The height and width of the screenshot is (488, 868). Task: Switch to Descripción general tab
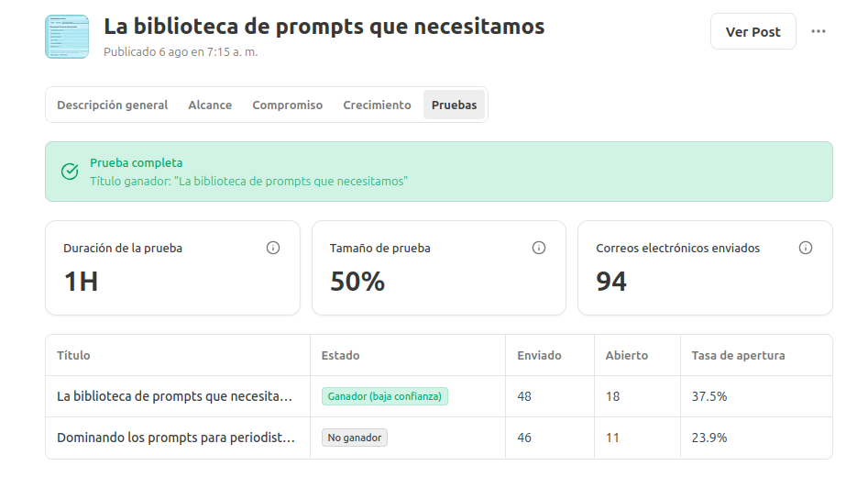[112, 105]
